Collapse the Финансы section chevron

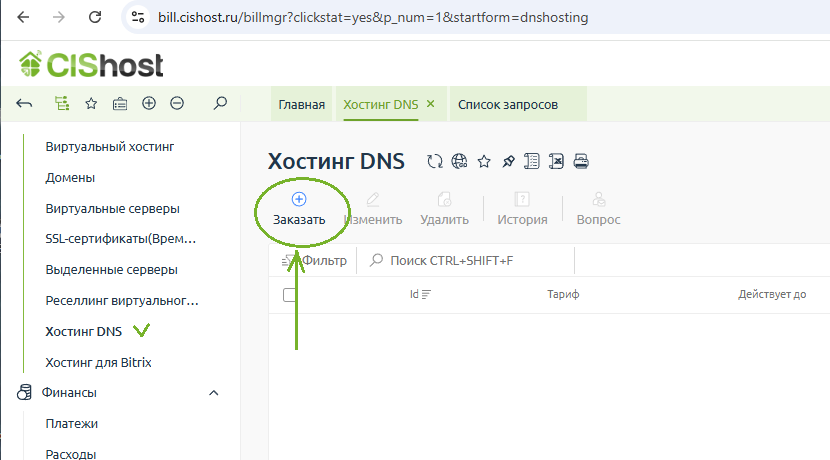pos(213,393)
